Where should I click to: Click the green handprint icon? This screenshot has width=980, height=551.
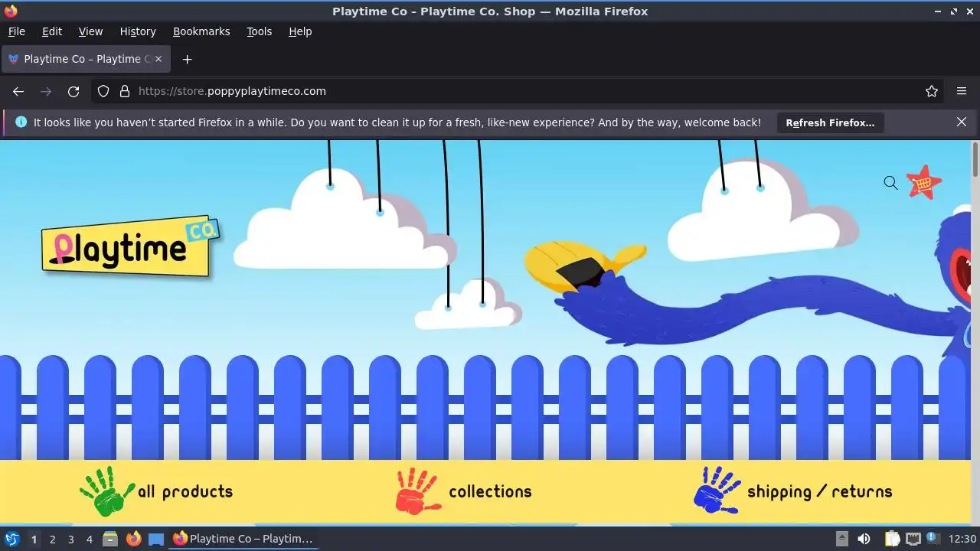coord(106,491)
